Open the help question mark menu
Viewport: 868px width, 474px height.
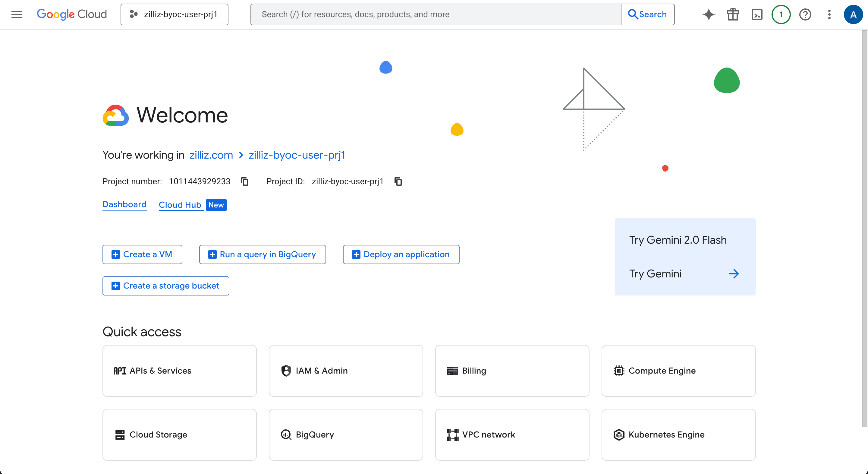coord(805,14)
